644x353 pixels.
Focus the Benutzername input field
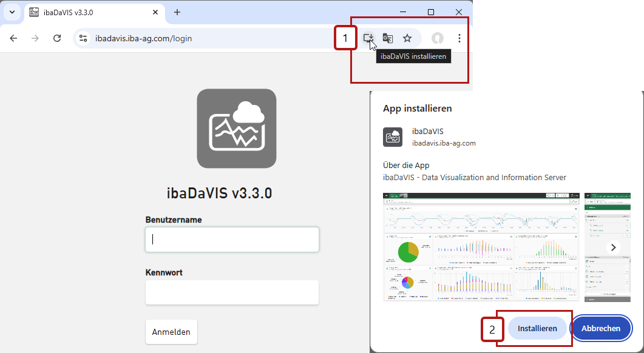pos(232,240)
